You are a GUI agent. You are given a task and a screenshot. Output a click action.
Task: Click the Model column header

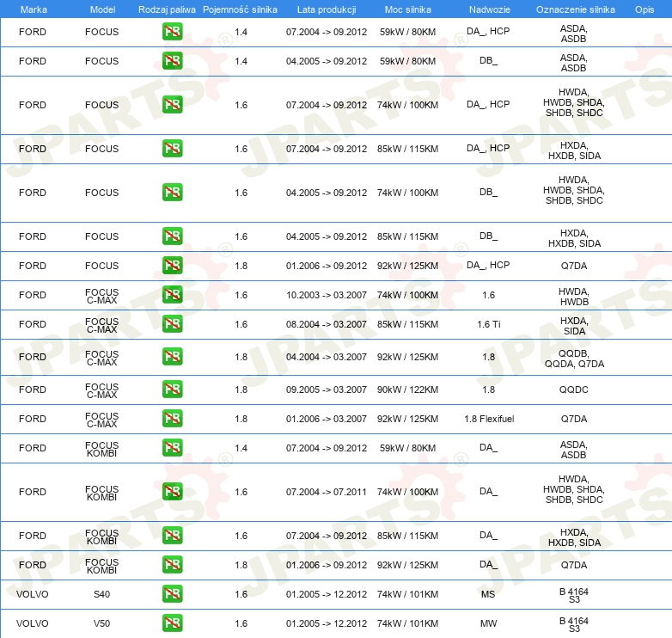pos(102,9)
